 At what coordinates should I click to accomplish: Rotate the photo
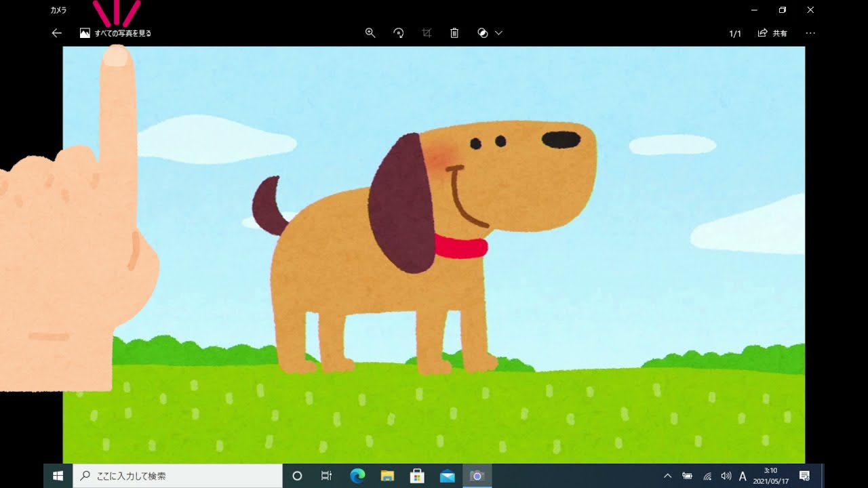399,33
